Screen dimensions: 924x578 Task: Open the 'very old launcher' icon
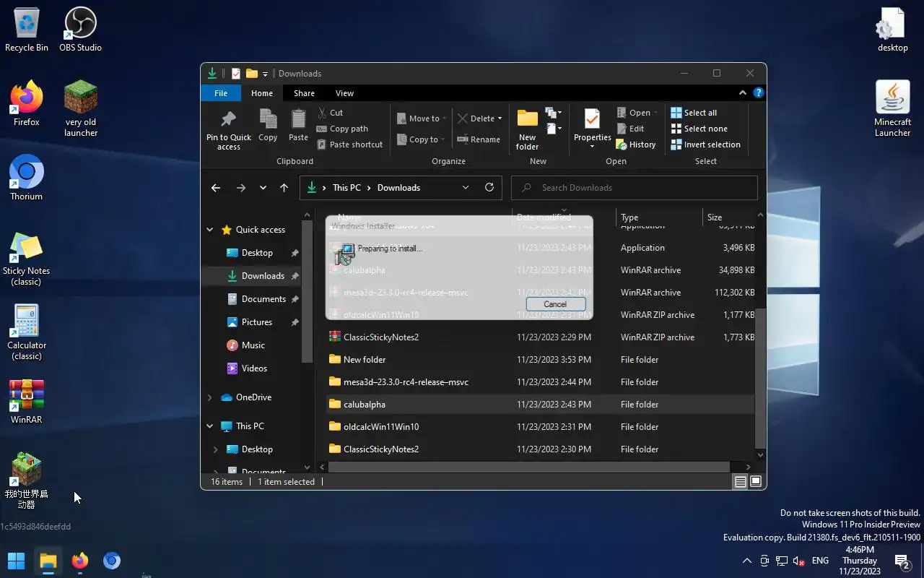[80, 108]
